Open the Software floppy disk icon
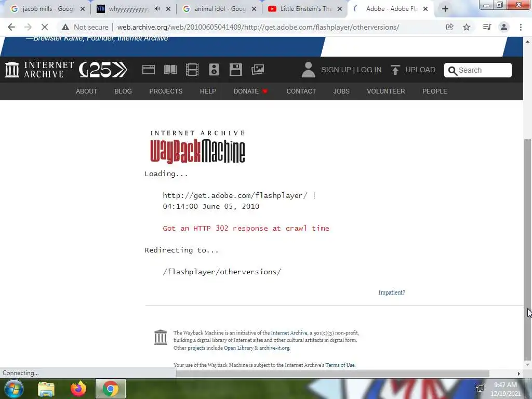This screenshot has height=399, width=532. pos(235,70)
